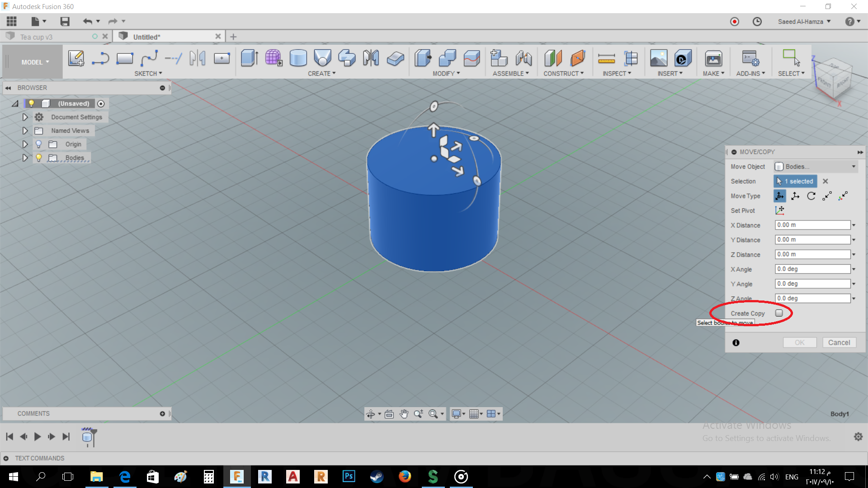Viewport: 868px width, 488px height.
Task: Open the Measure tool under Inspect
Action: (606, 59)
